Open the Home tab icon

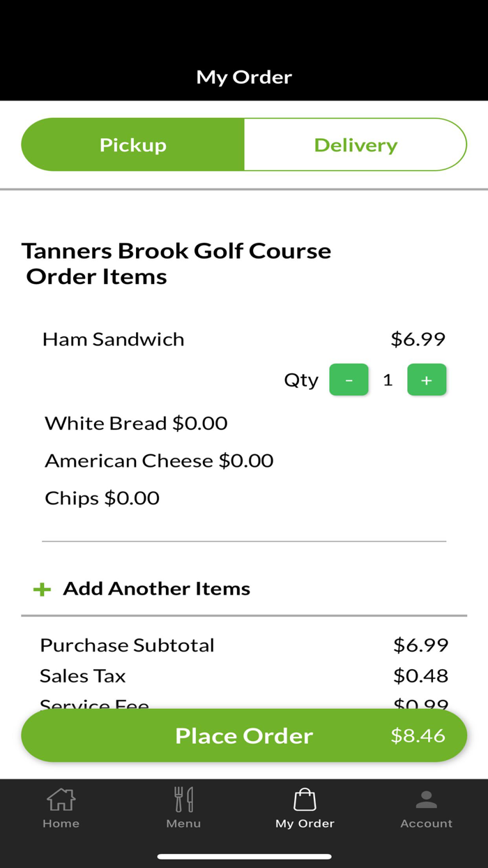pos(61,798)
